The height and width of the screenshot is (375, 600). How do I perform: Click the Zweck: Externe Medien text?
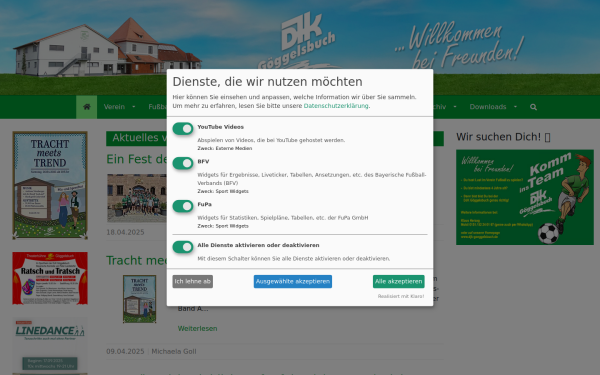[x=225, y=148]
